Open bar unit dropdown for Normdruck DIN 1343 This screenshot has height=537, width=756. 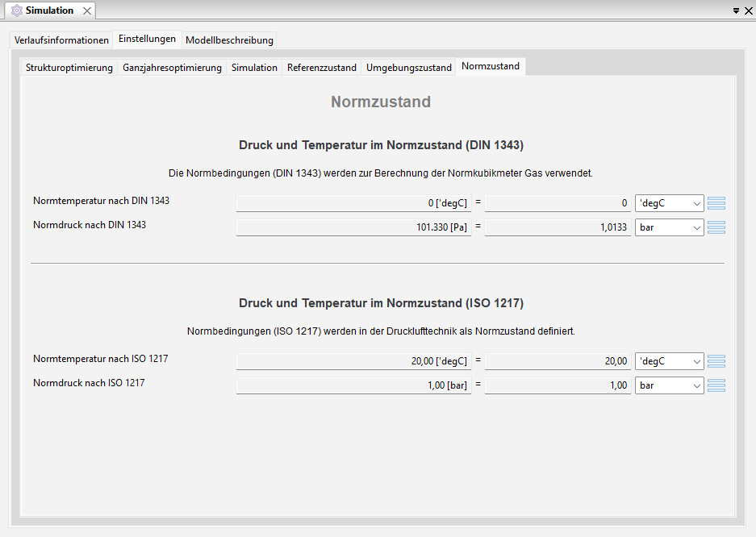pos(670,227)
